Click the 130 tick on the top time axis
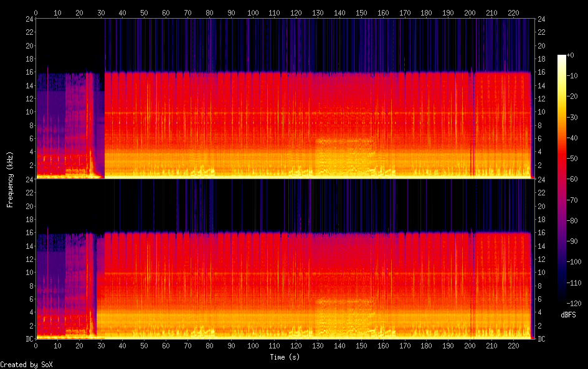This screenshot has width=588, height=369. 318,12
